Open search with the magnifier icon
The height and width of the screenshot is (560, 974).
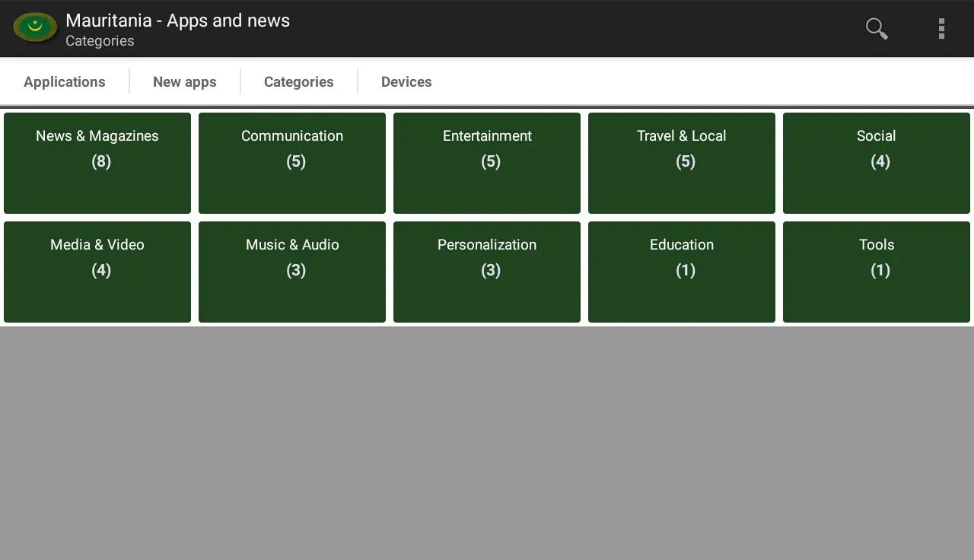(x=877, y=29)
